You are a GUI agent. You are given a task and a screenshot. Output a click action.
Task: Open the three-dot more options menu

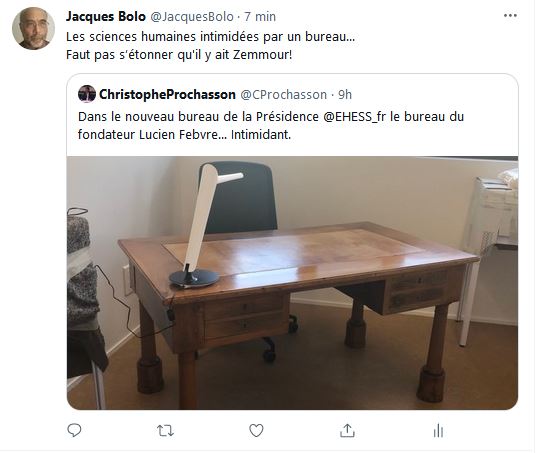[x=510, y=16]
